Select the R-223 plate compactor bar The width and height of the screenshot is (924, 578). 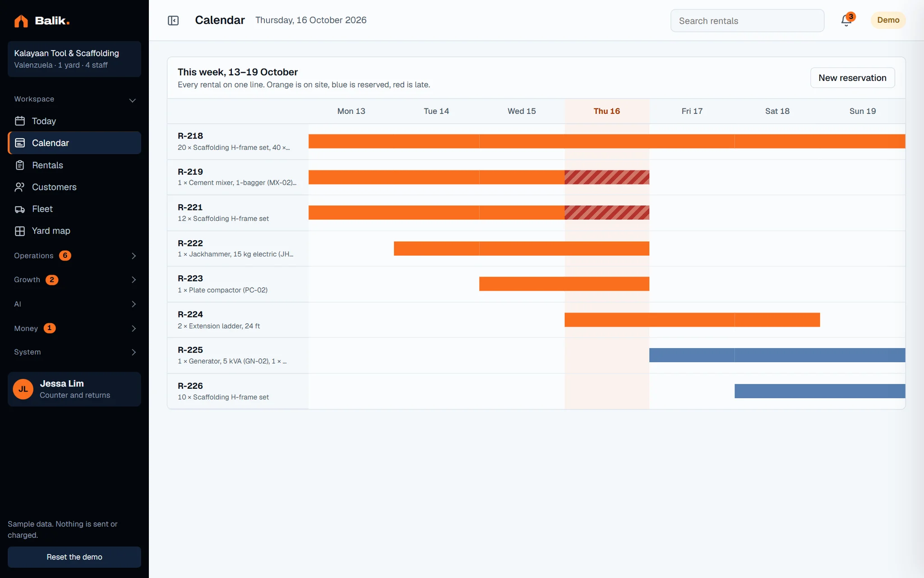[564, 284]
